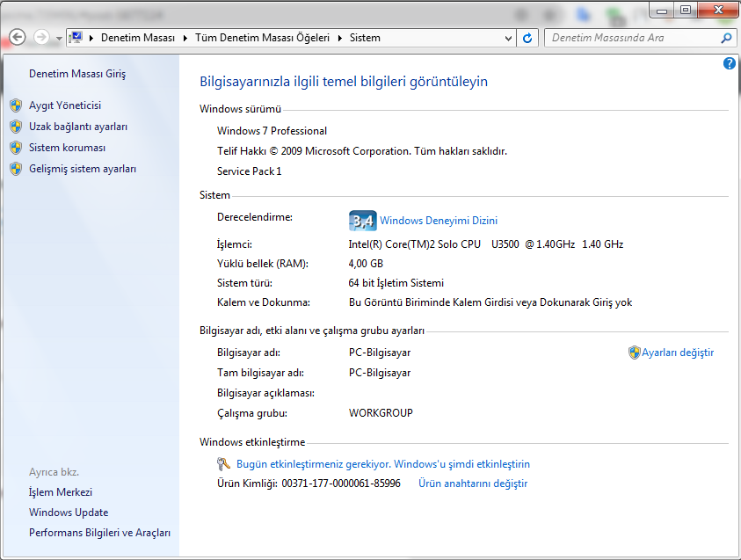
Task: Click the PC-Bilgisayar value beside Tam bilgisayar adı
Action: (x=380, y=373)
